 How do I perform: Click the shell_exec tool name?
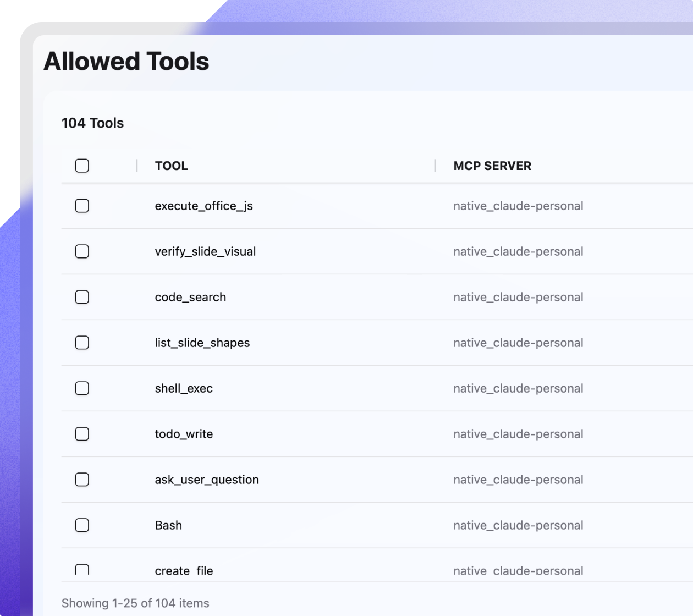[x=184, y=388]
